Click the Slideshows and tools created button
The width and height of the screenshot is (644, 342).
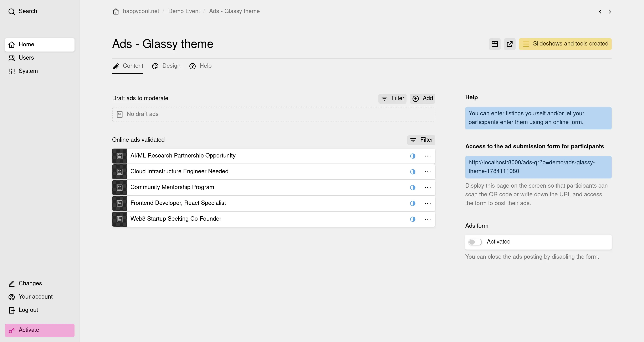pos(565,44)
